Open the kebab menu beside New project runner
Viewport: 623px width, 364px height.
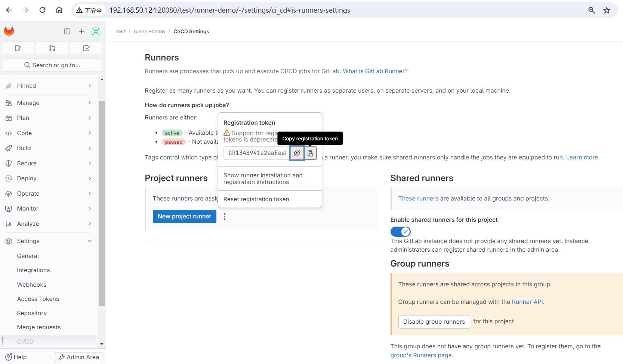224,216
